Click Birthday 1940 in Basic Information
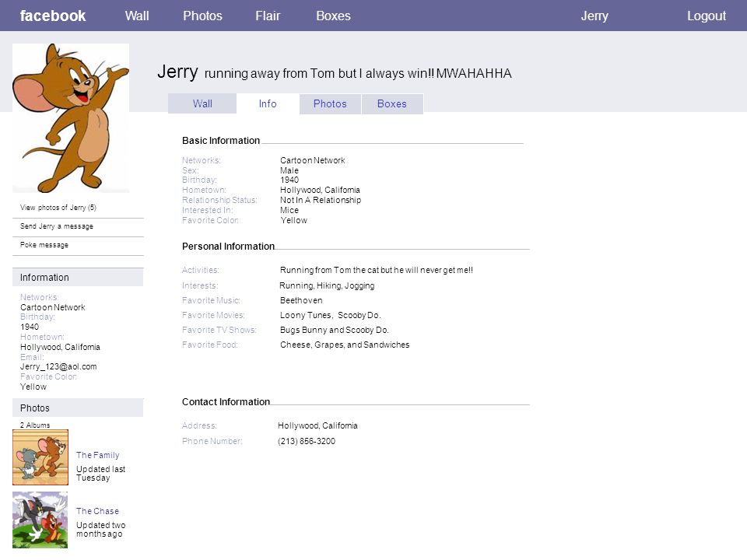747x560 pixels. 289,180
